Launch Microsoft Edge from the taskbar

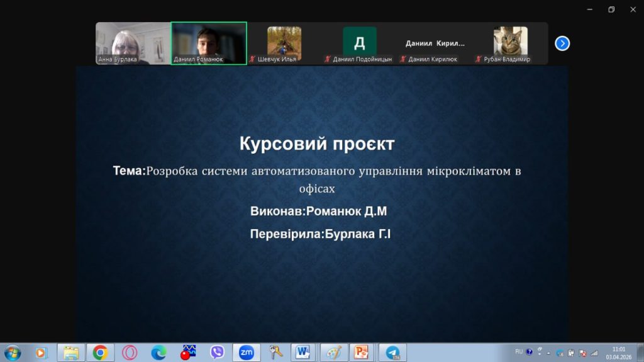point(158,353)
